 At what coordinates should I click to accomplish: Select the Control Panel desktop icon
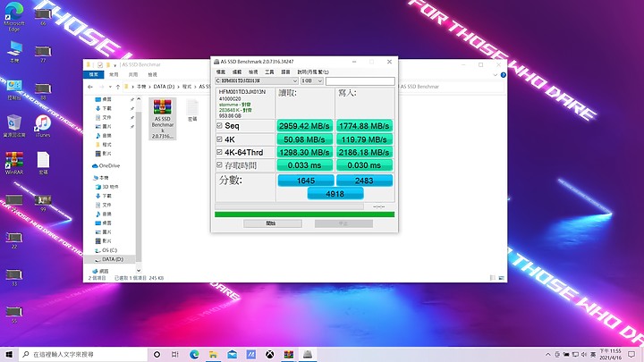tap(14, 89)
